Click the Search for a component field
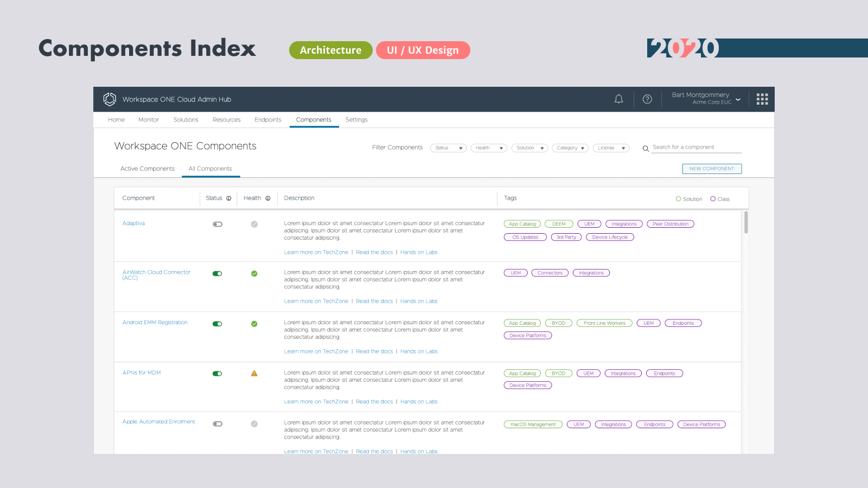Viewport: 868px width, 488px height. (x=696, y=147)
